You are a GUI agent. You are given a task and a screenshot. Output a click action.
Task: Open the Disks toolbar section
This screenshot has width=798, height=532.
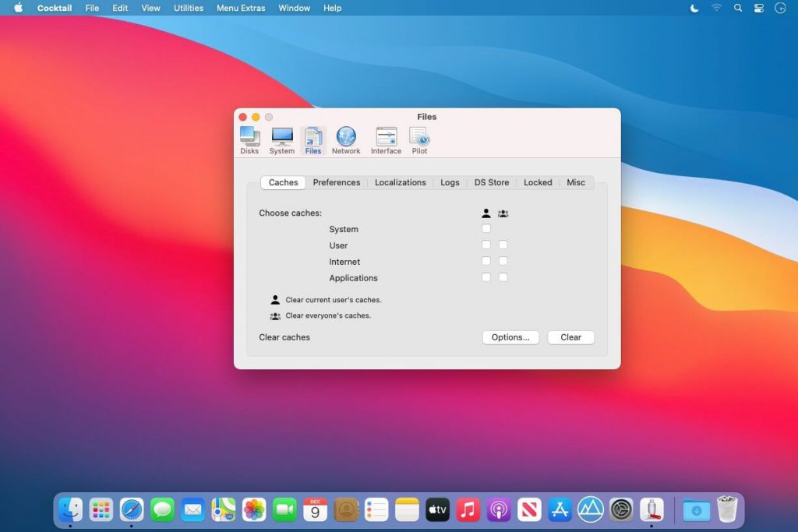click(x=249, y=140)
